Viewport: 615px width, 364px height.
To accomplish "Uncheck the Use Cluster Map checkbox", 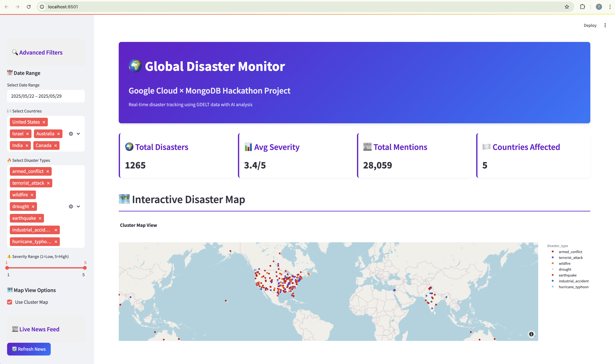I will 10,302.
